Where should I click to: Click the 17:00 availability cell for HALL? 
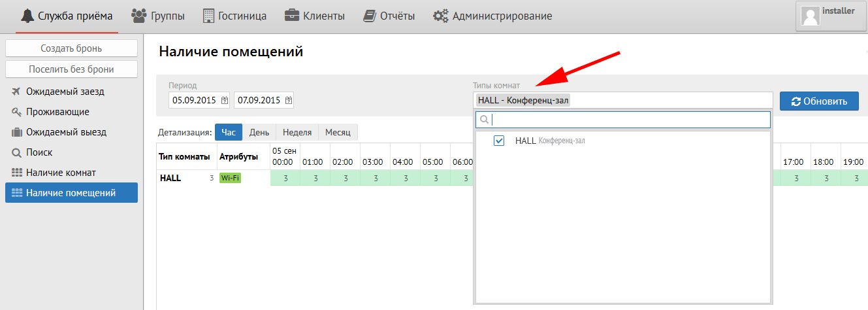tap(796, 178)
